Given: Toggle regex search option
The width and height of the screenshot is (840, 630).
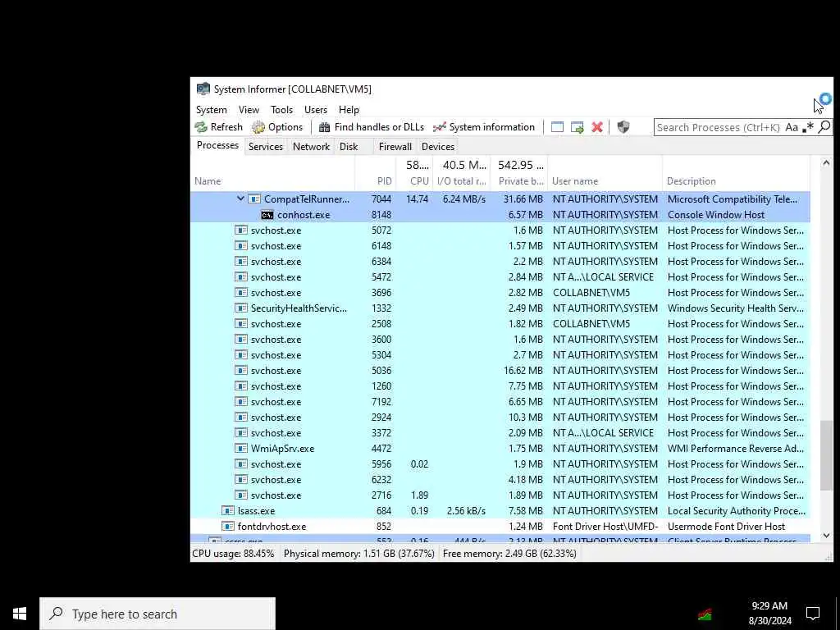Looking at the screenshot, I should [x=808, y=127].
